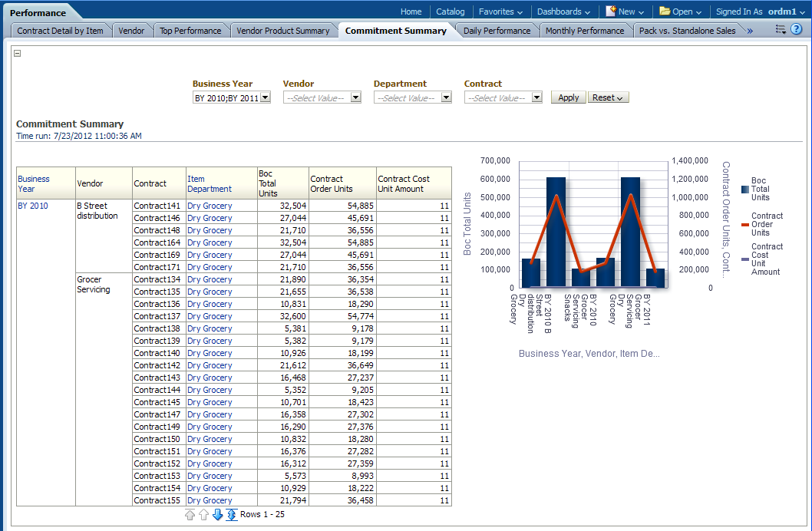Image resolution: width=812 pixels, height=531 pixels.
Task: Switch to the Daily Performance tab
Action: [x=497, y=31]
